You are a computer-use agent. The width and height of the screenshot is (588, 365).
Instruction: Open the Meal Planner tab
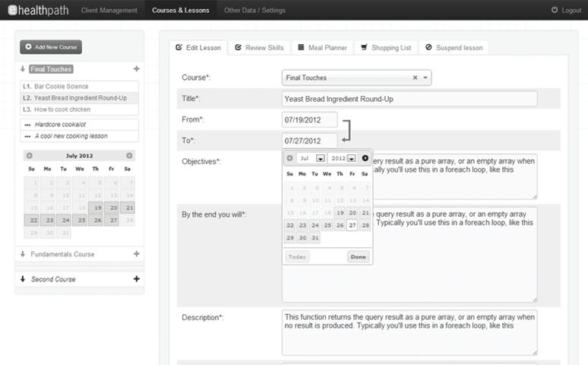[321, 47]
